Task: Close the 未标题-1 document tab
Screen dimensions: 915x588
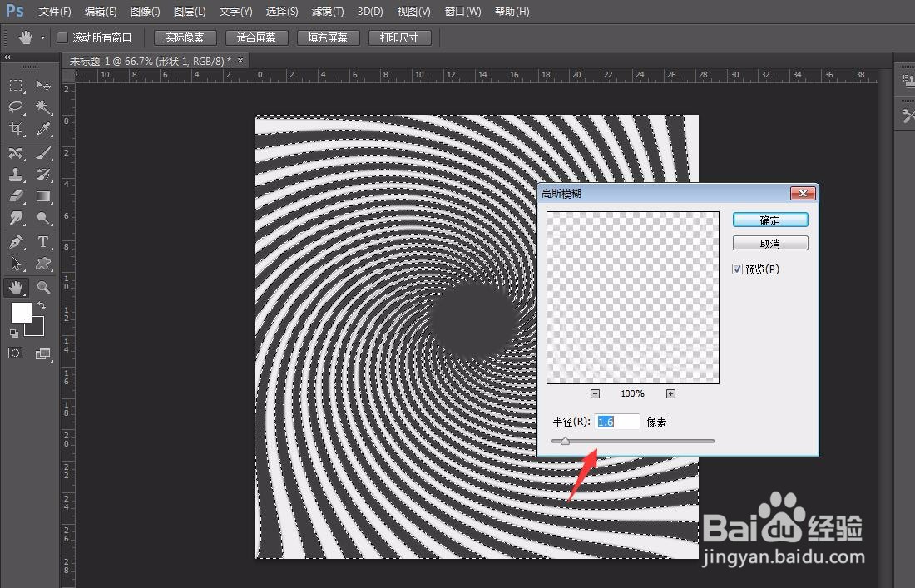Action: (240, 60)
